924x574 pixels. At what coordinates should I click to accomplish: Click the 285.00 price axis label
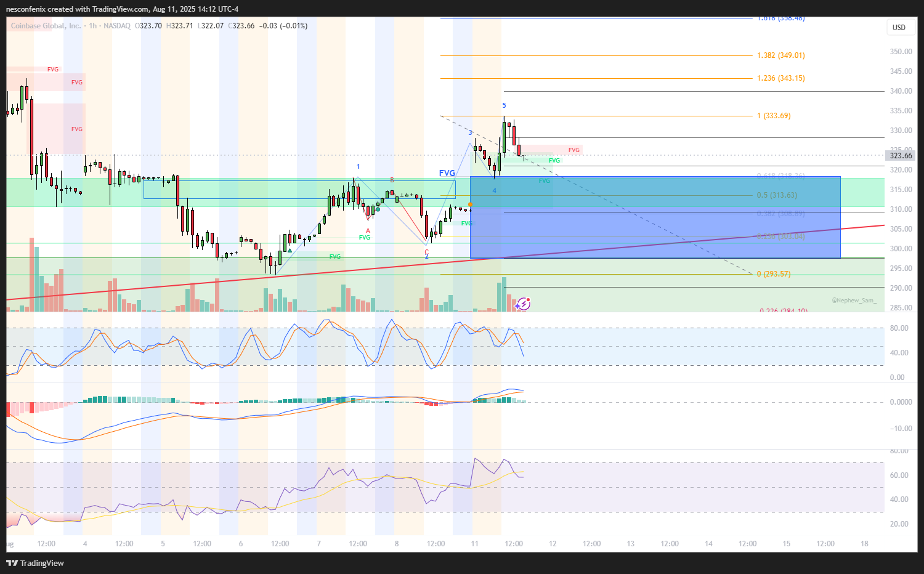click(x=901, y=308)
